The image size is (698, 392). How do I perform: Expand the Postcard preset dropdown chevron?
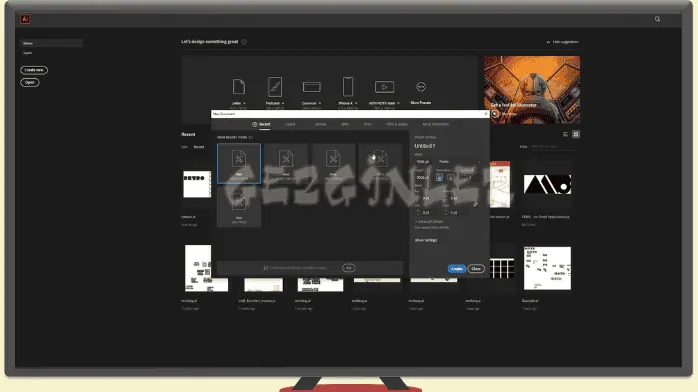pos(284,103)
